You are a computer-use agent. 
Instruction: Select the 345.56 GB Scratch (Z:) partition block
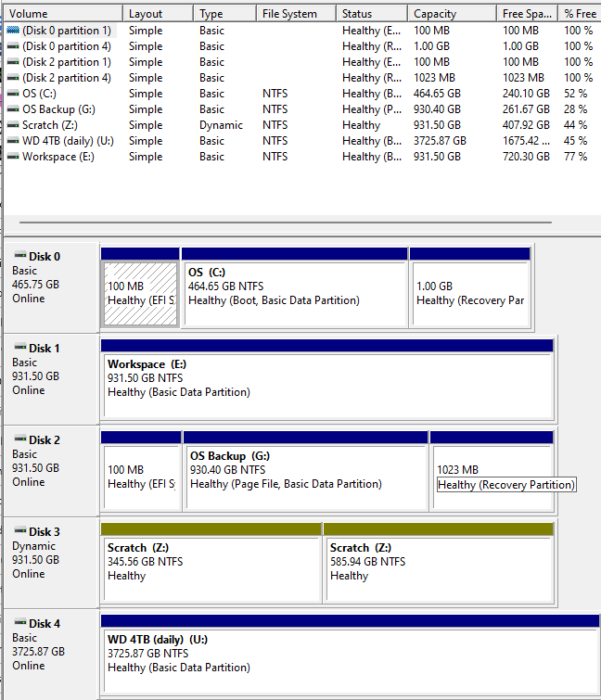coord(211,567)
